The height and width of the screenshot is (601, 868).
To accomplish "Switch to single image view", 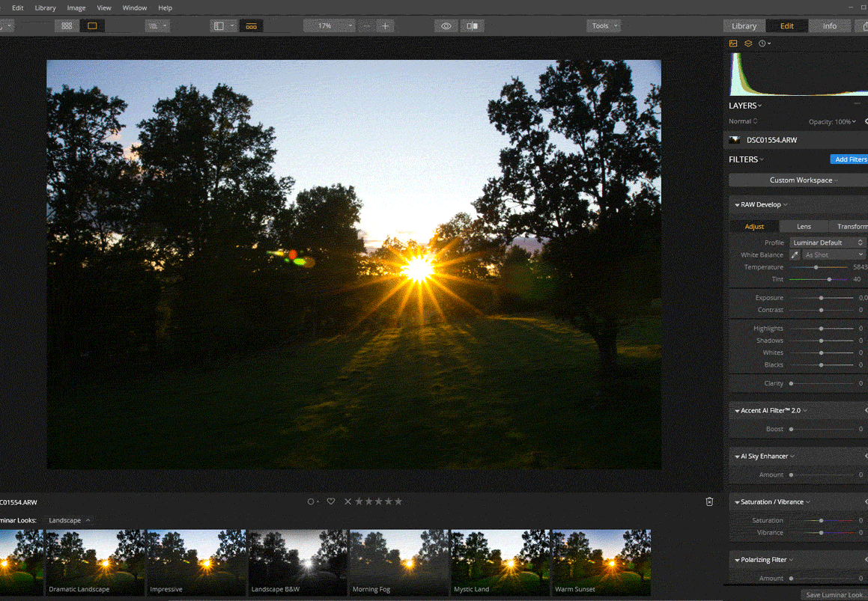I will (x=92, y=25).
